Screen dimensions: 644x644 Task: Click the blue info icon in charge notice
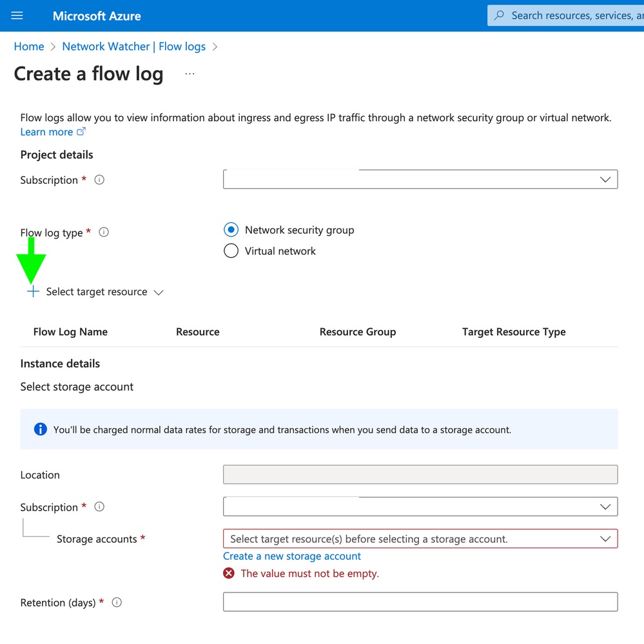40,429
